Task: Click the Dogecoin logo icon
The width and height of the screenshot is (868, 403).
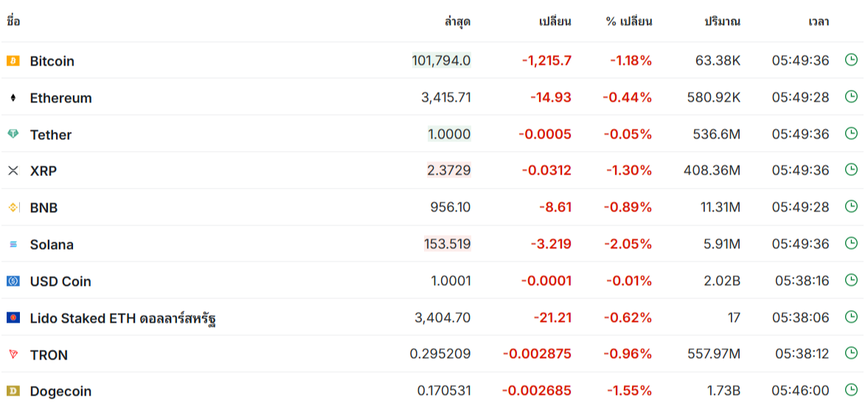Action: 13,391
